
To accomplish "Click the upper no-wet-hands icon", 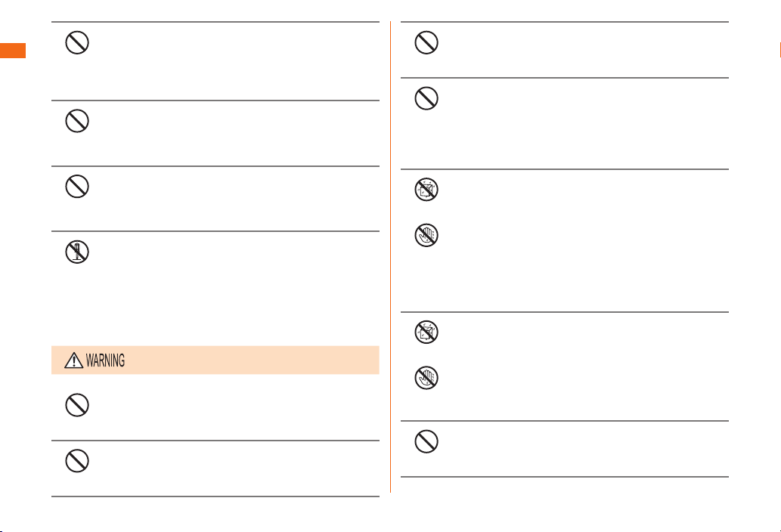I will (x=426, y=236).
